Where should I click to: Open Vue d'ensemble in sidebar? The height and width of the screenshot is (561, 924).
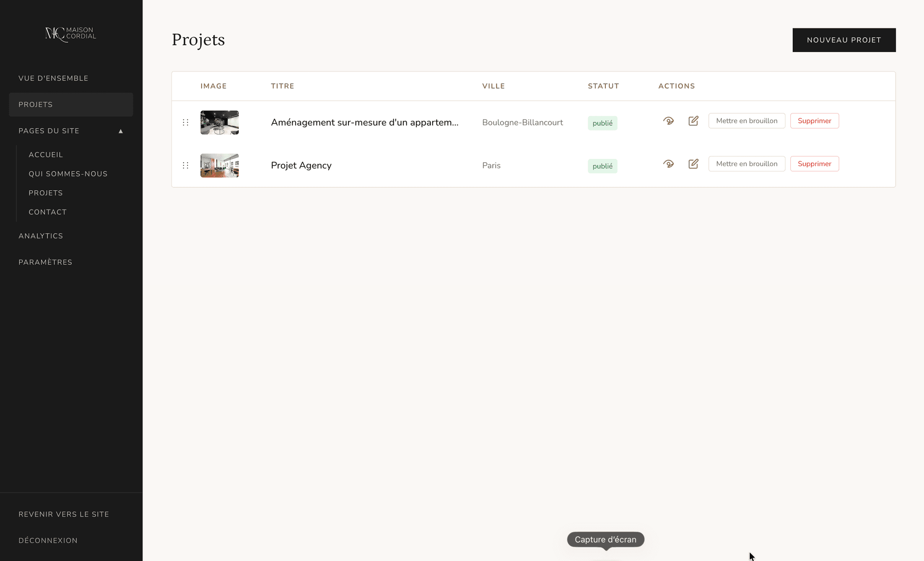(53, 78)
